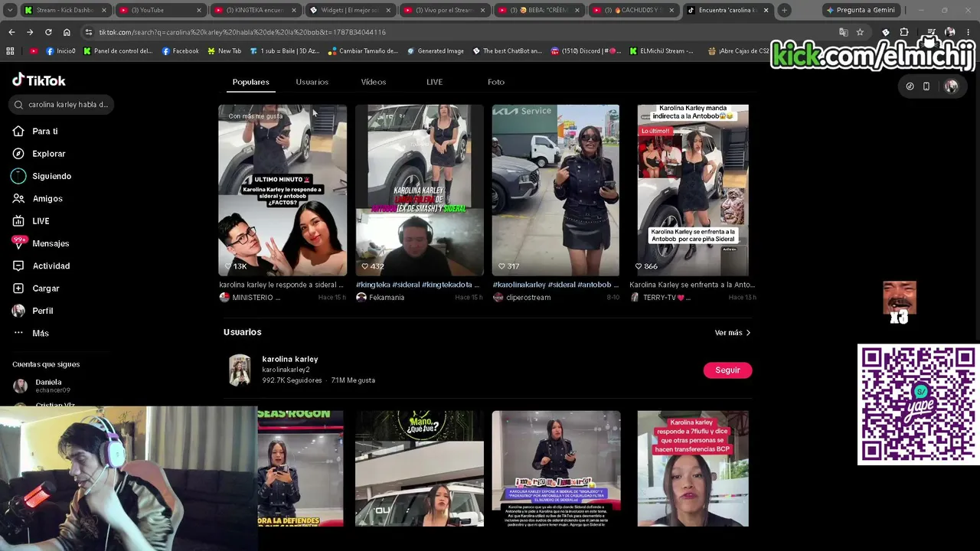Open the Perfil profile page
Image resolution: width=980 pixels, height=551 pixels.
[33, 311]
